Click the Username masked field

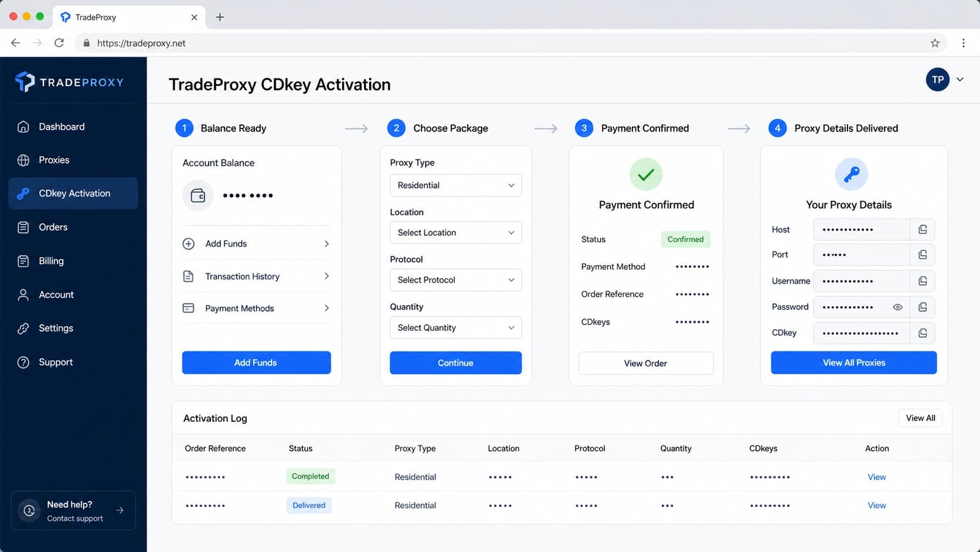click(862, 281)
